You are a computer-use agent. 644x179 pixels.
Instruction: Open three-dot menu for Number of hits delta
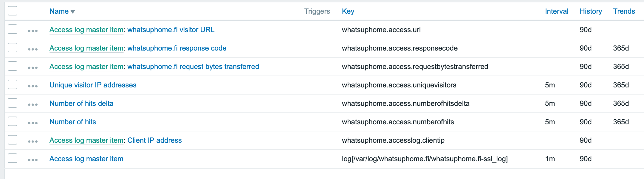(33, 104)
